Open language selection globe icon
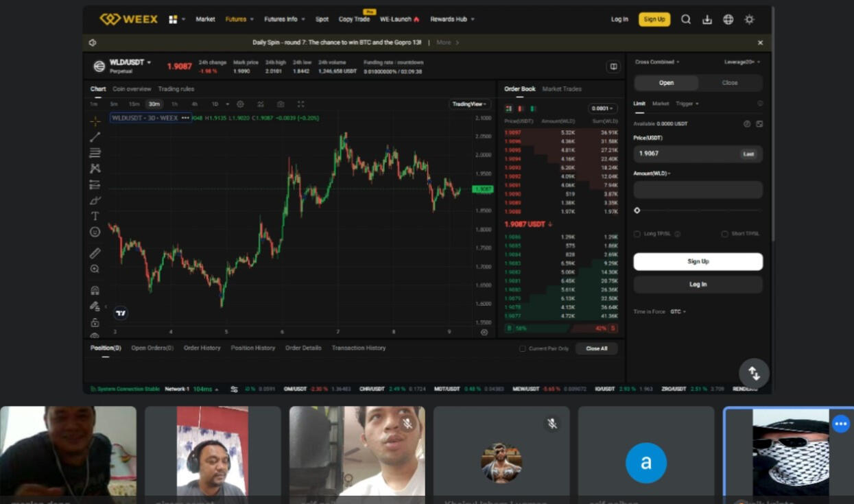Viewport: 854px width, 504px height. tap(728, 20)
